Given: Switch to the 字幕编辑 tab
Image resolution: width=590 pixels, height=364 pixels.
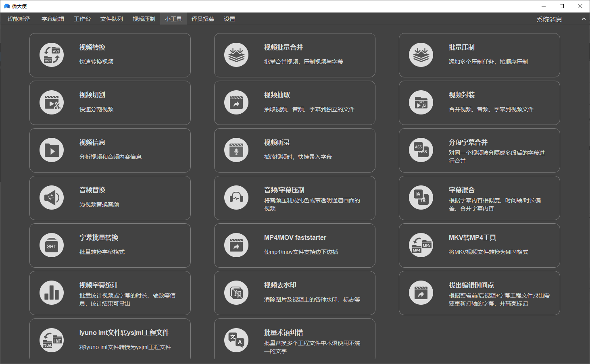Looking at the screenshot, I should point(53,19).
